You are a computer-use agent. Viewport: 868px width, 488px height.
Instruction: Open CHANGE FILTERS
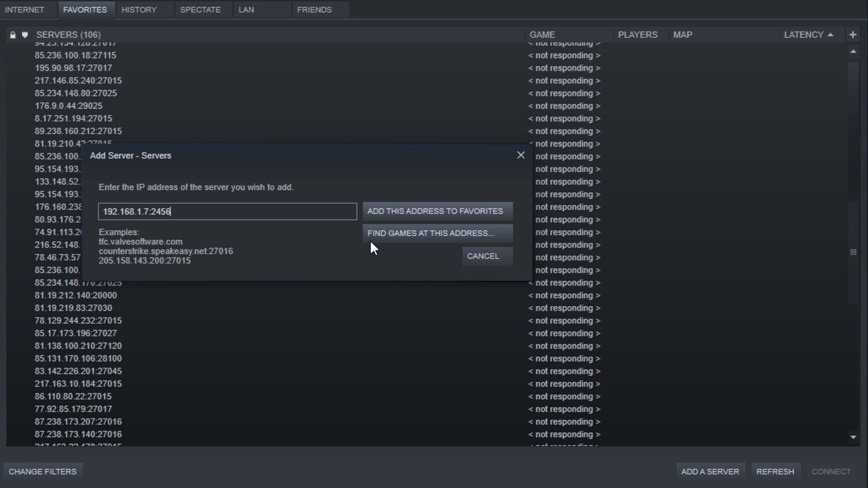42,471
